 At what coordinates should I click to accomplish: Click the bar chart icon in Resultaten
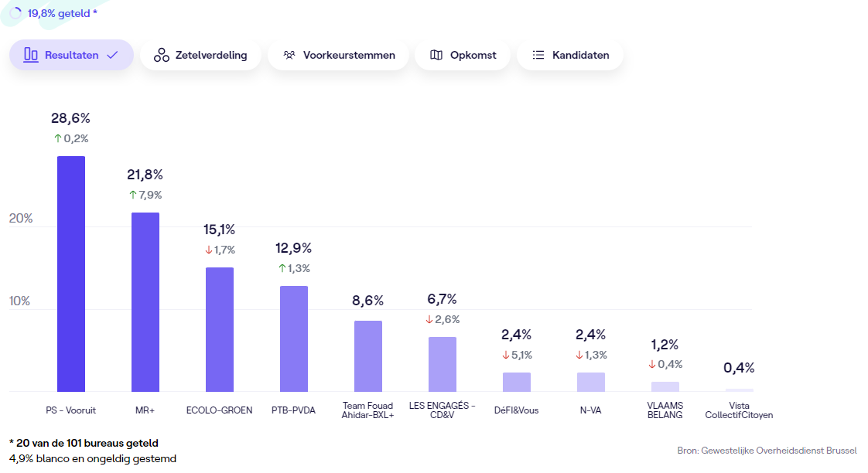(31, 55)
